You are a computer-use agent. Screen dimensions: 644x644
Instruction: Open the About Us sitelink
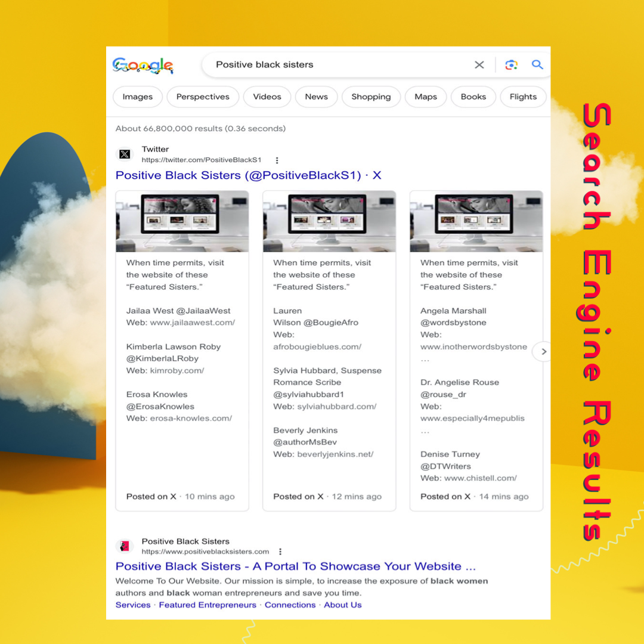tap(342, 605)
